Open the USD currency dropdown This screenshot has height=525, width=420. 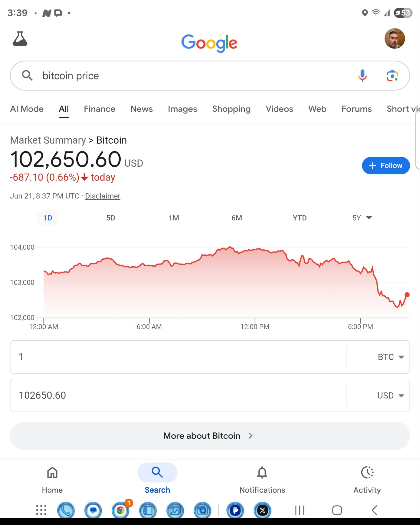click(391, 396)
